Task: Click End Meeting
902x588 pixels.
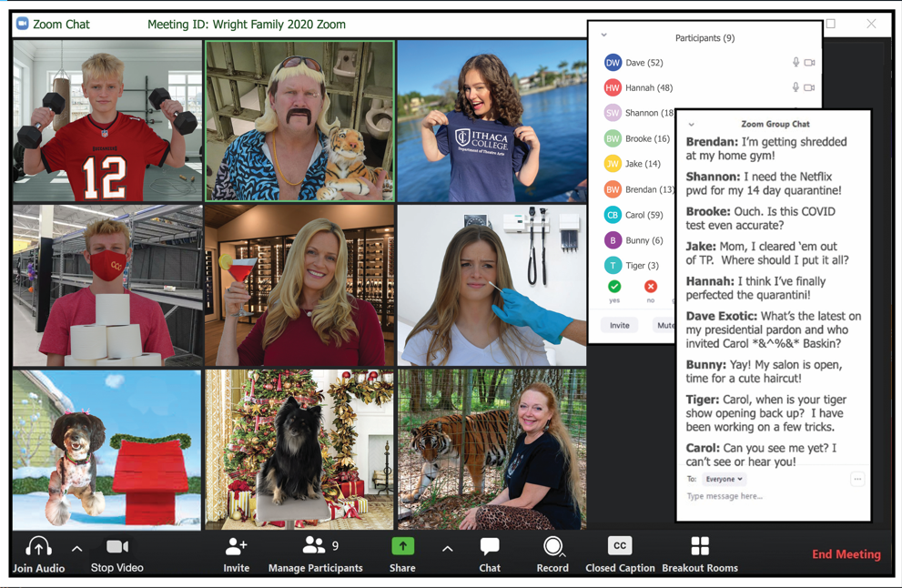Action: point(846,554)
